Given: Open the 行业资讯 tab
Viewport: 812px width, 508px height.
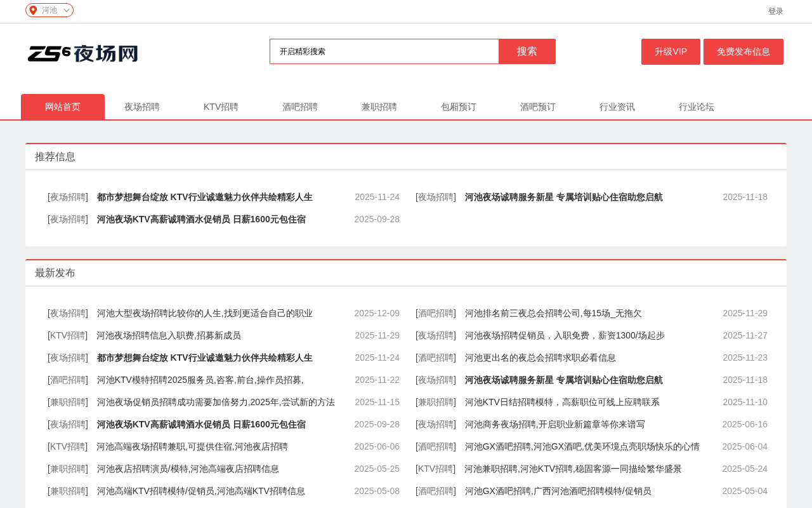Looking at the screenshot, I should (617, 107).
